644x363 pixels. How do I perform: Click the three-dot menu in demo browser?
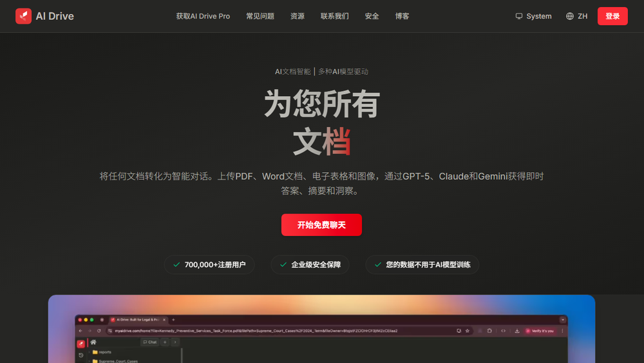[x=562, y=331]
